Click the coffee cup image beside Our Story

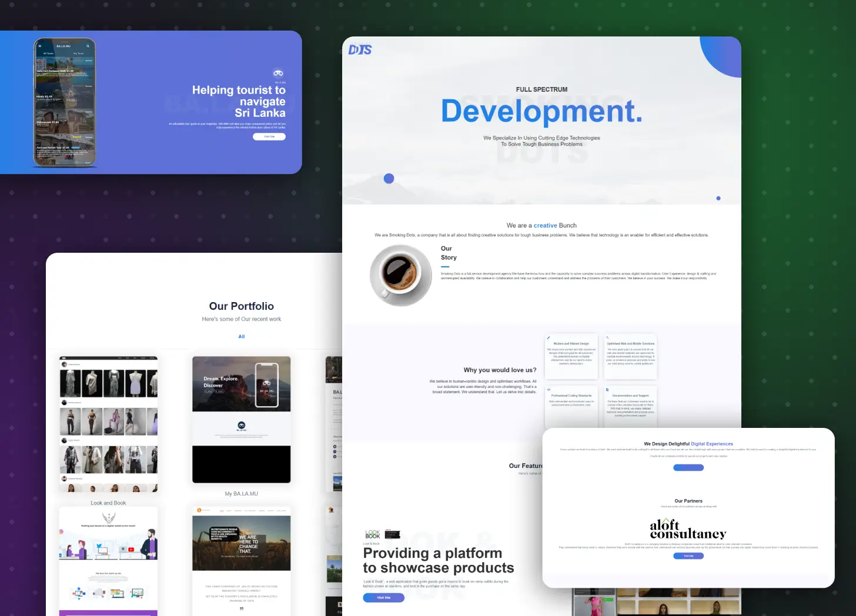400,275
